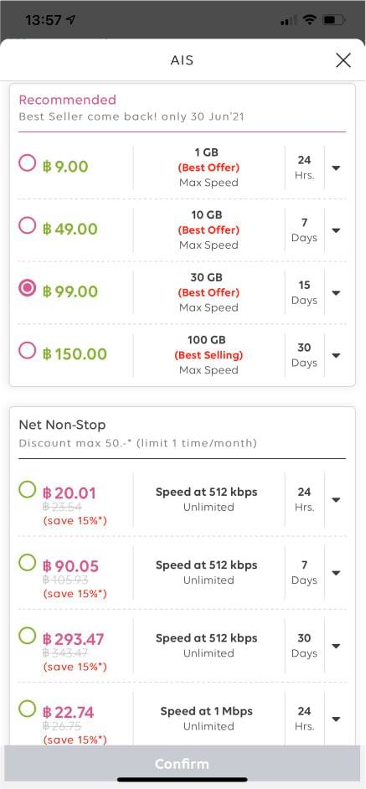Select the ฿90.05 7 Days option
The width and height of the screenshot is (366, 789).
[27, 563]
